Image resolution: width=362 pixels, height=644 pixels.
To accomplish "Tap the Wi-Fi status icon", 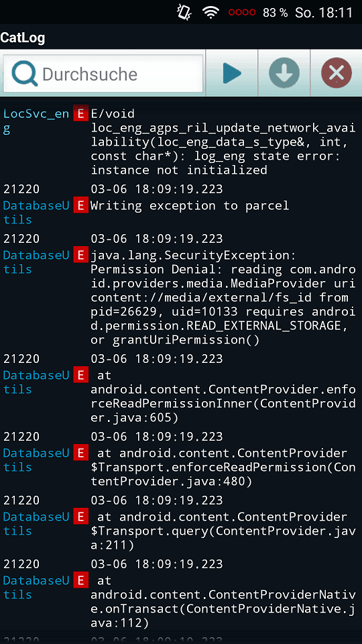I will pos(210,12).
